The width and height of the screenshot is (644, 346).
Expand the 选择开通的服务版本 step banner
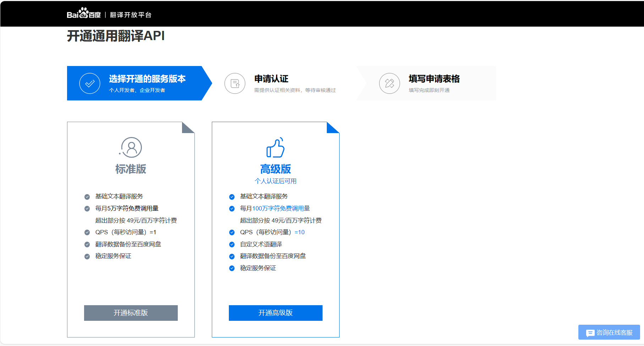point(138,83)
